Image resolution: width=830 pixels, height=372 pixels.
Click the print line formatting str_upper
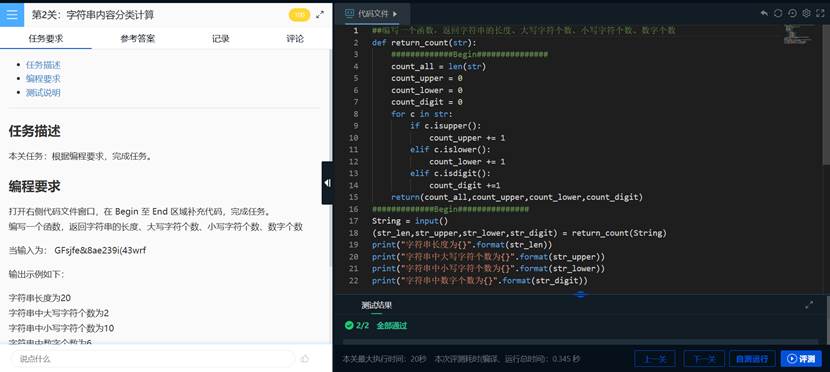[x=488, y=257]
